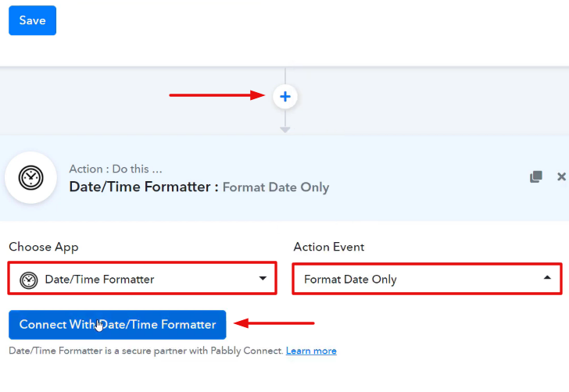The height and width of the screenshot is (392, 569).
Task: Open the Action Event dropdown field
Action: click(427, 279)
